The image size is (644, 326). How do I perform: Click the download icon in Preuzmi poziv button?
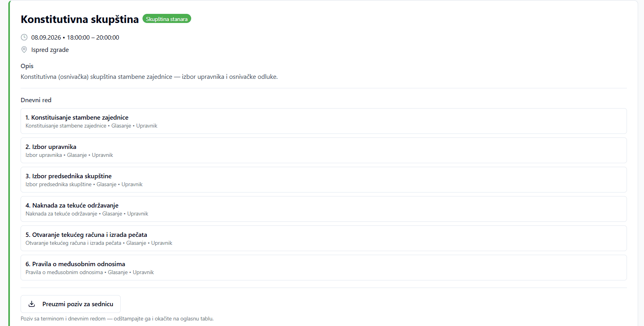click(32, 304)
